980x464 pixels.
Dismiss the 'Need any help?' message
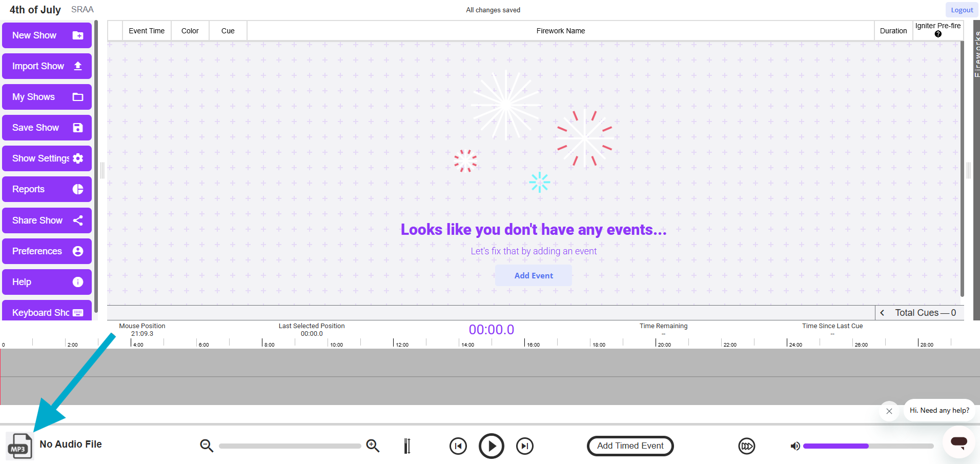(x=889, y=411)
